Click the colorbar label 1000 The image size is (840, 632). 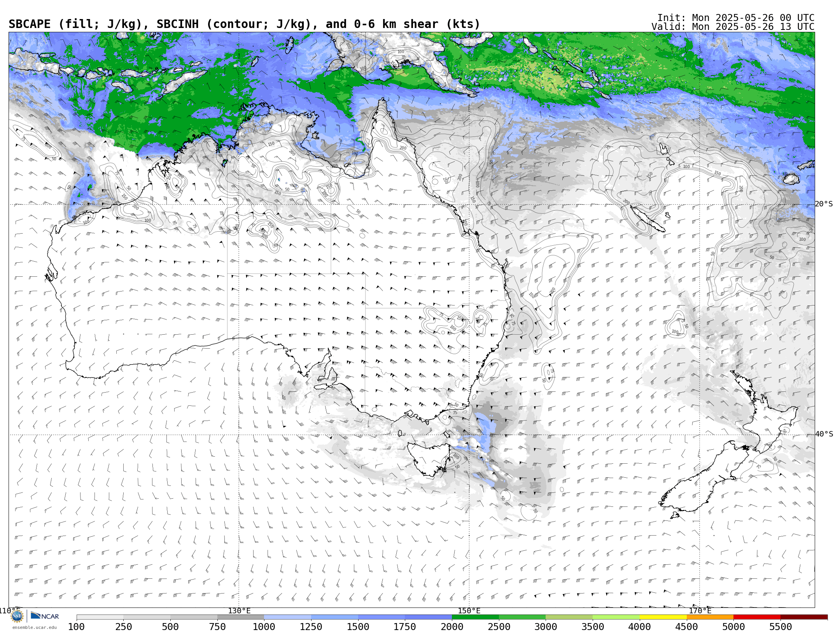pos(264,627)
